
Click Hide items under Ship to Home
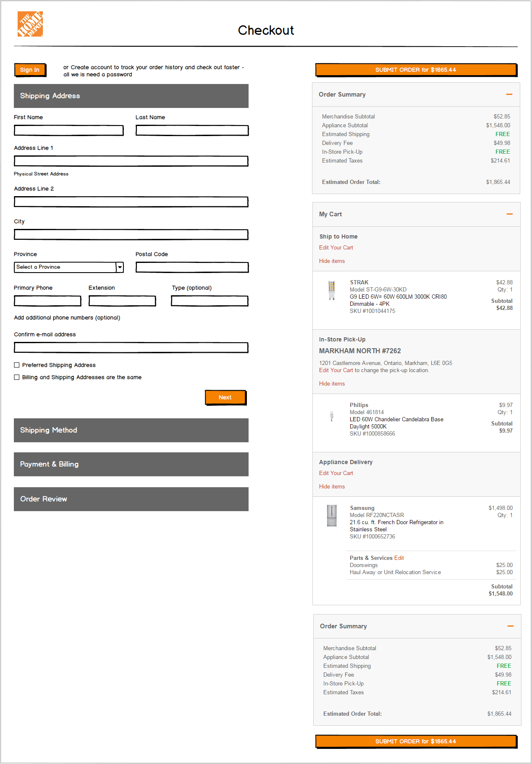(x=332, y=261)
